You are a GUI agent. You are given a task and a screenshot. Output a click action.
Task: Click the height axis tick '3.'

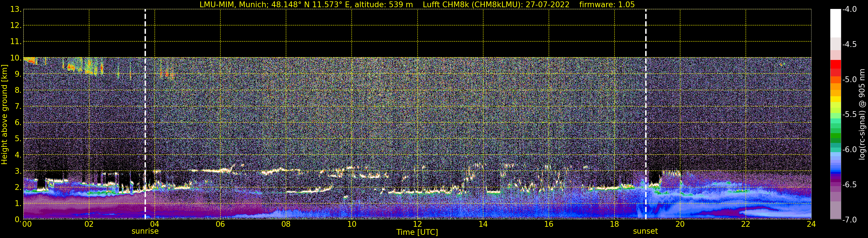point(18,171)
